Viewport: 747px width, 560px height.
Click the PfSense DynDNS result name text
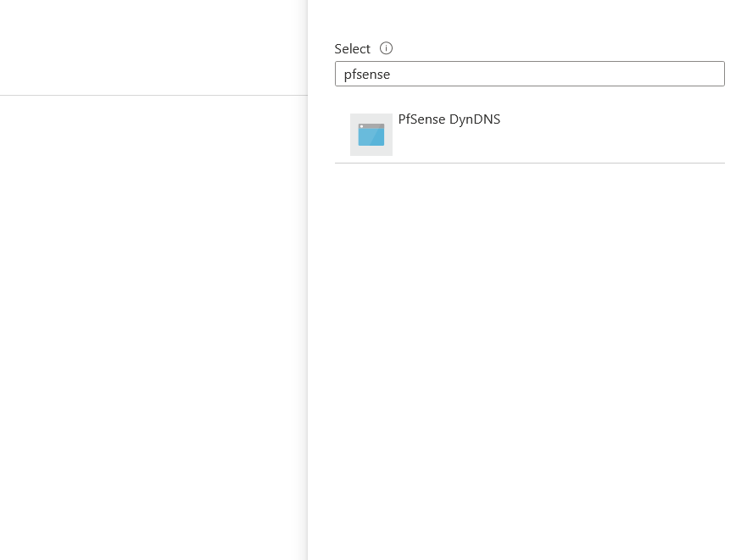(449, 119)
